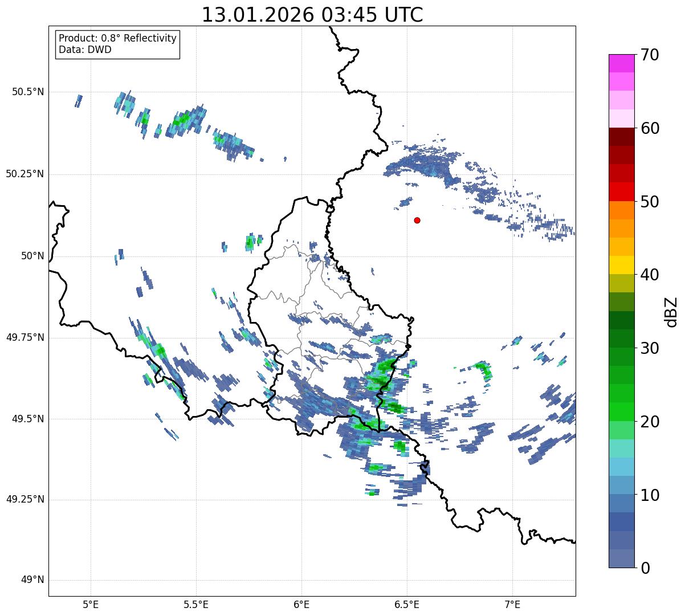The image size is (685, 616).
Task: Click the 50°N latitude label
Action: 32,256
